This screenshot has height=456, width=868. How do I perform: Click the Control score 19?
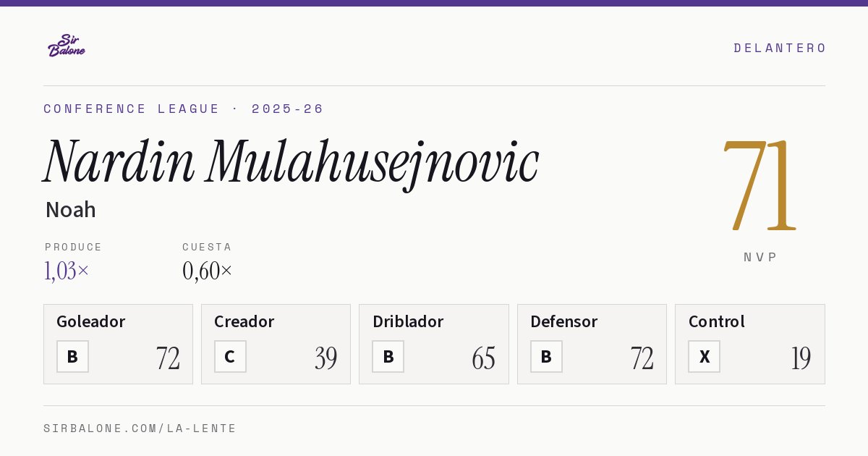pyautogui.click(x=801, y=358)
